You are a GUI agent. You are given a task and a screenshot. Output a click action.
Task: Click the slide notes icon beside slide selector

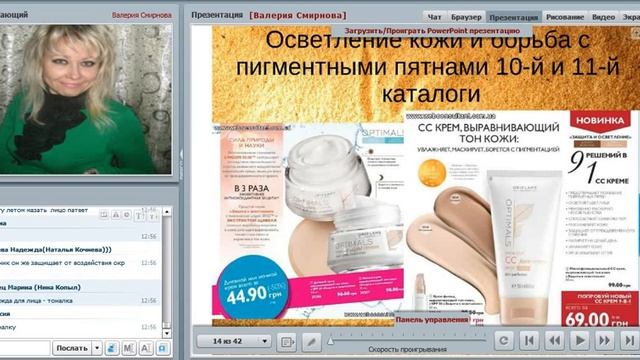287,342
